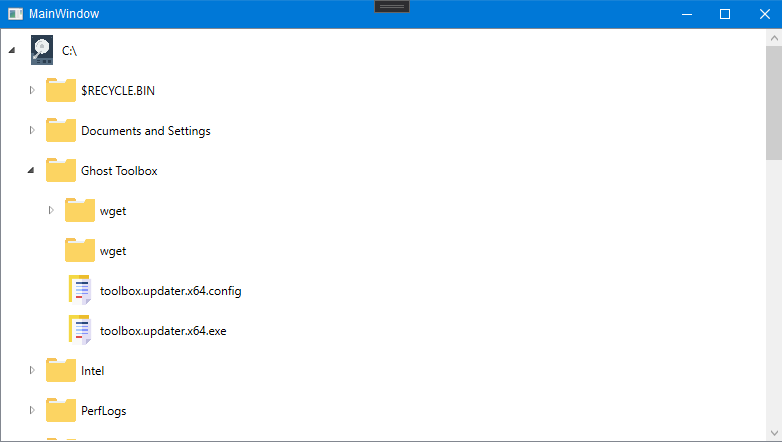Expand the $RECYCLE.BIN folder
This screenshot has height=442, width=782.
click(32, 90)
